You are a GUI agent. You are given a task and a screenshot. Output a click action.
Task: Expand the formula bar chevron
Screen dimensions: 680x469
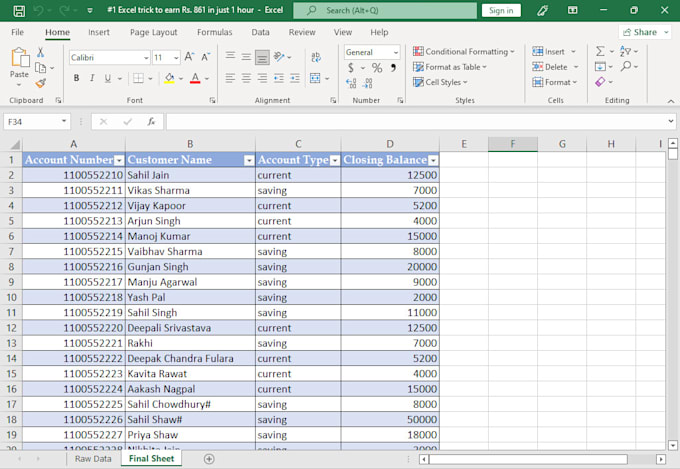coord(671,121)
